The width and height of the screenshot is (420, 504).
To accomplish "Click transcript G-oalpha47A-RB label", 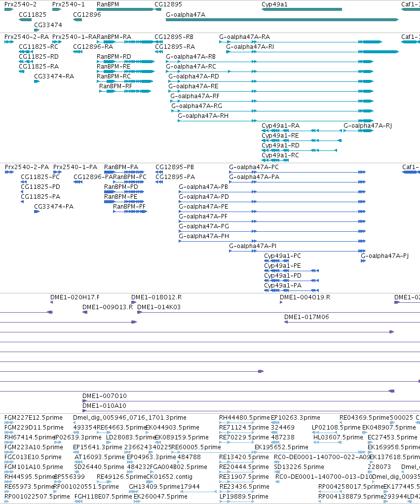I will [x=191, y=57].
